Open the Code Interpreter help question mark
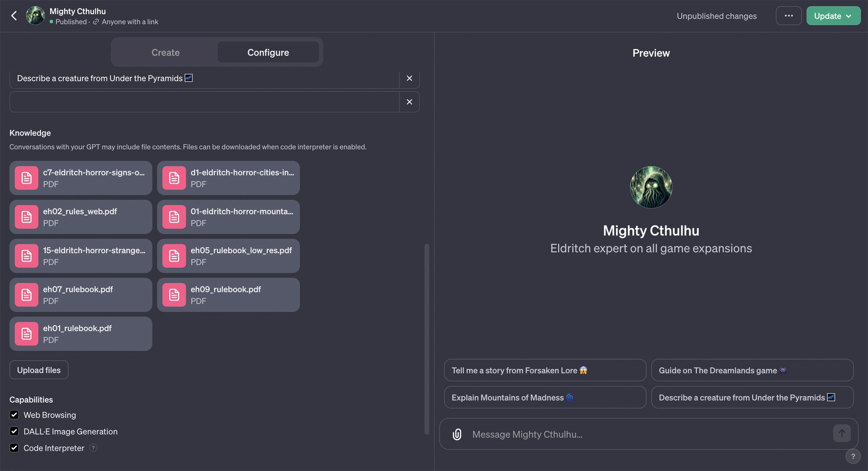The height and width of the screenshot is (471, 868). (93, 447)
